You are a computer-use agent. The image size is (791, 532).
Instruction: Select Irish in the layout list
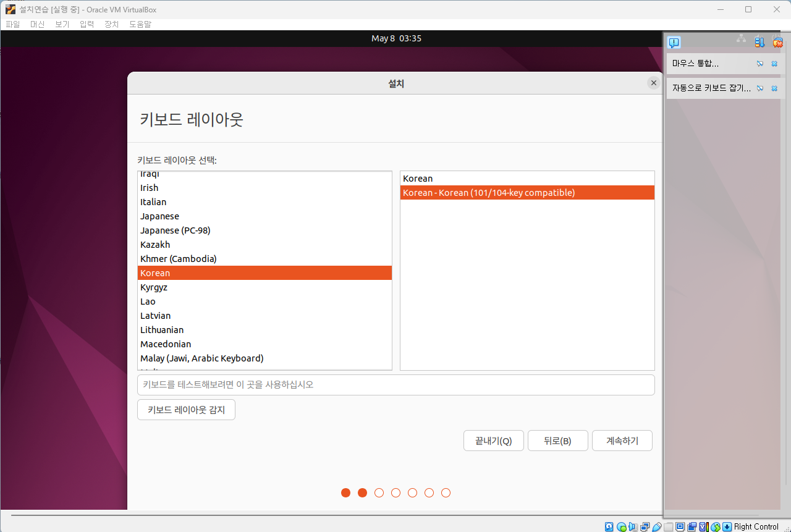pos(264,188)
